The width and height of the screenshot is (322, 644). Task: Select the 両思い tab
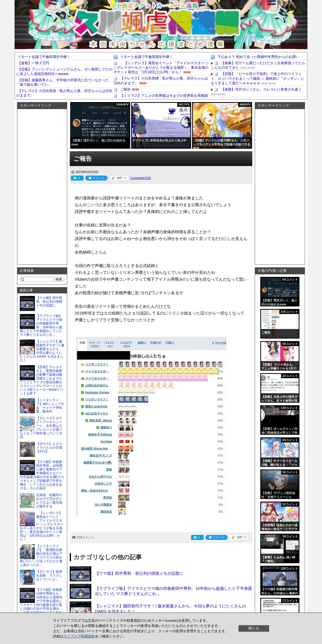[x=142, y=343]
